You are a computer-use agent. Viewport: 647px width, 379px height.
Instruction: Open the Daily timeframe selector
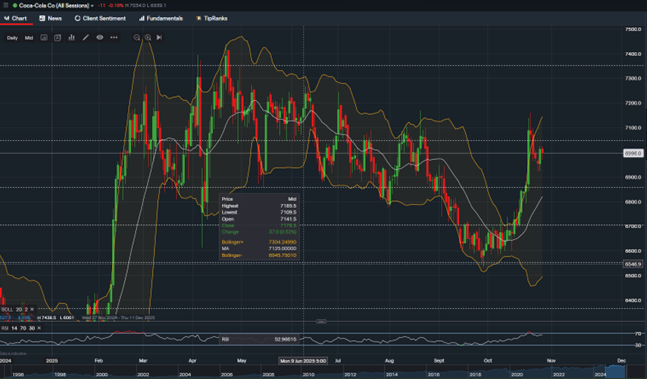tap(12, 38)
